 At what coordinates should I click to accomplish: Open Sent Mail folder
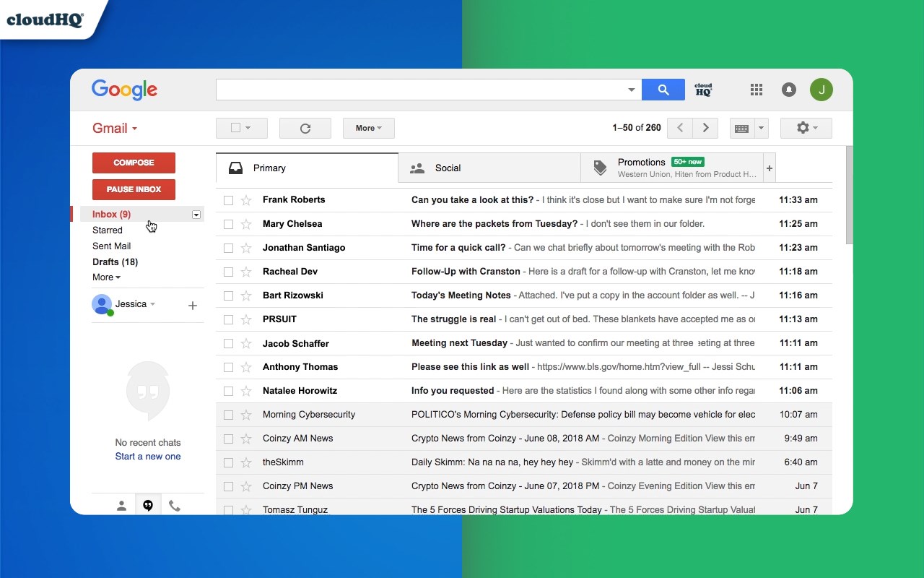click(112, 246)
